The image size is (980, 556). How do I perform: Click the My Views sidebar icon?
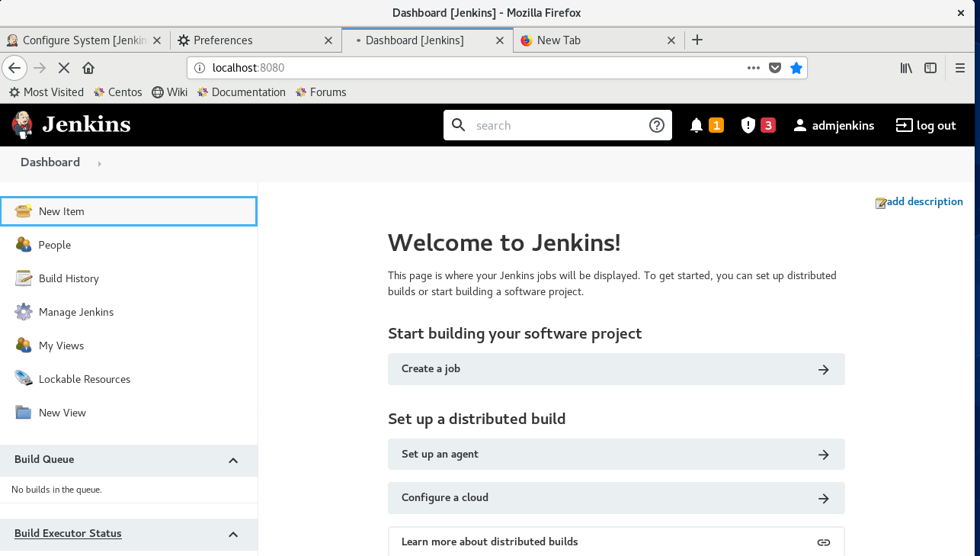pos(24,345)
